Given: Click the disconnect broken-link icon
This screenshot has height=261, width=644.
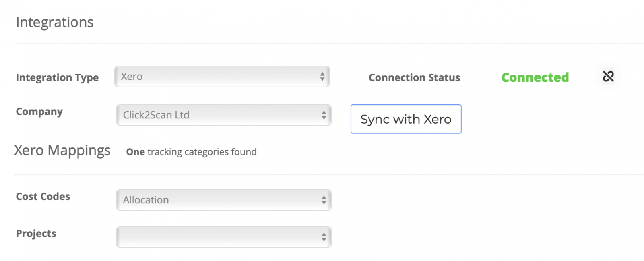Looking at the screenshot, I should [608, 76].
